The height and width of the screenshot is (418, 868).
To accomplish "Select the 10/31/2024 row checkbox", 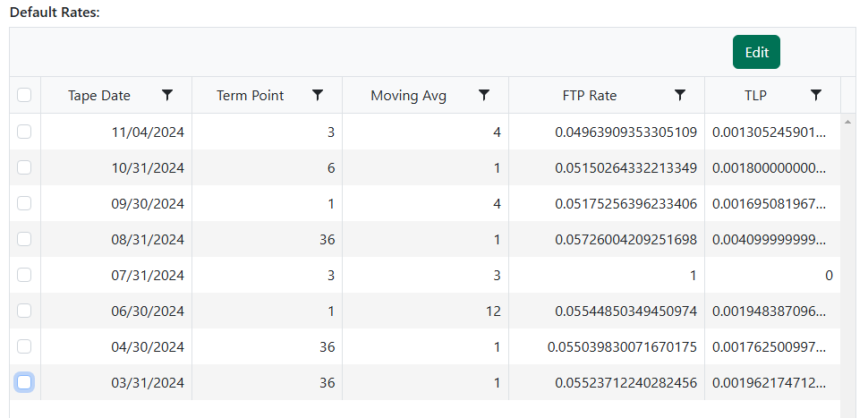I will [24, 167].
